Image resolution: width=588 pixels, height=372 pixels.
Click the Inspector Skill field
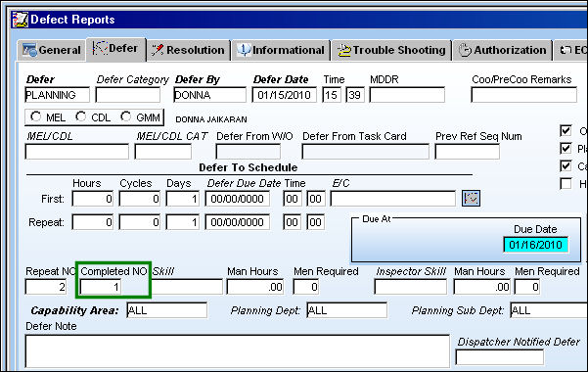[411, 287]
